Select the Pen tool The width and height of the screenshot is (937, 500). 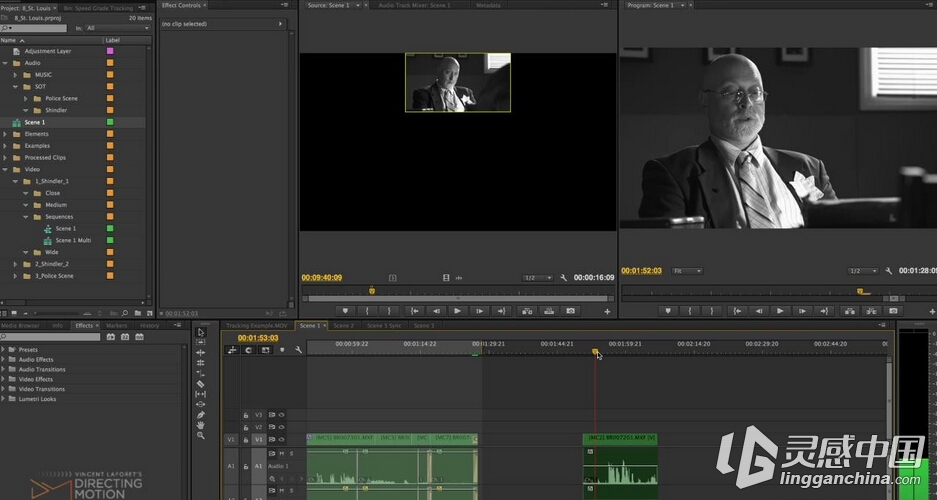(x=201, y=415)
